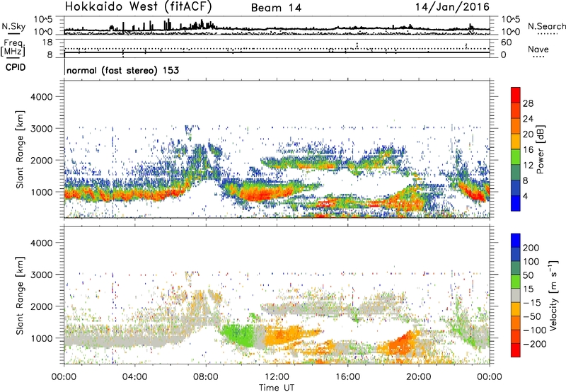The height and width of the screenshot is (392, 566).
Task: Click the '200' value on Velocity color bar
Action: (531, 248)
